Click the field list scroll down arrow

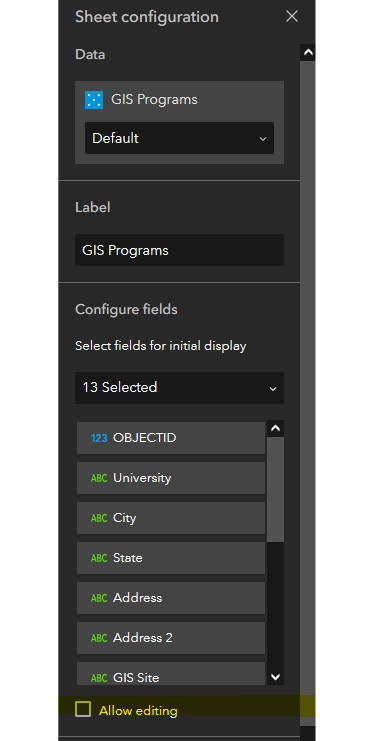pyautogui.click(x=276, y=677)
